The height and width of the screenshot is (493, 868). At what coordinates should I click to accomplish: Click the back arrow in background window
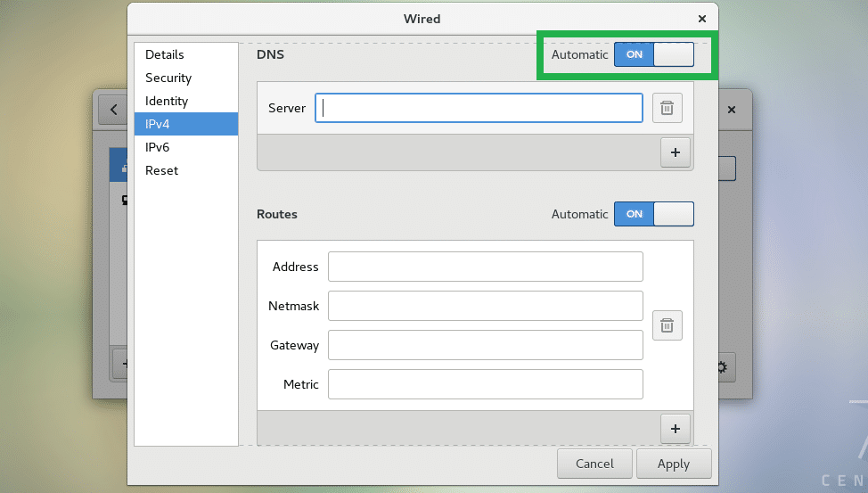pos(113,110)
